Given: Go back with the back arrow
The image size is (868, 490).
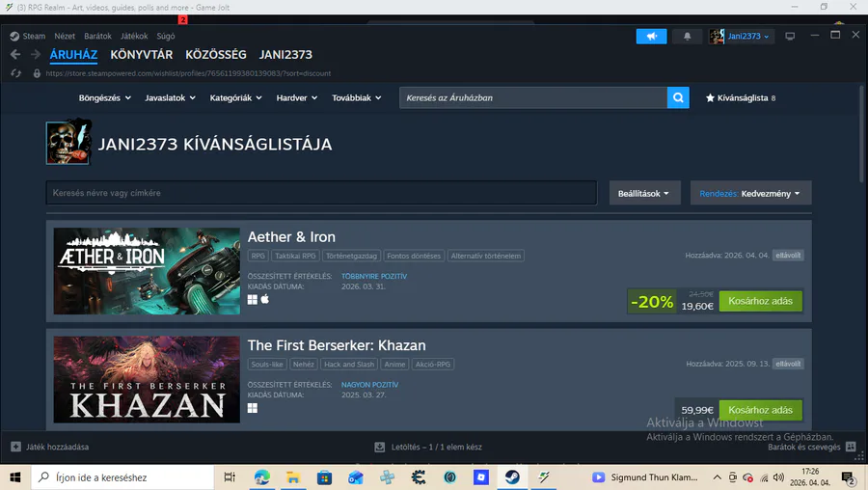Looking at the screenshot, I should [15, 54].
